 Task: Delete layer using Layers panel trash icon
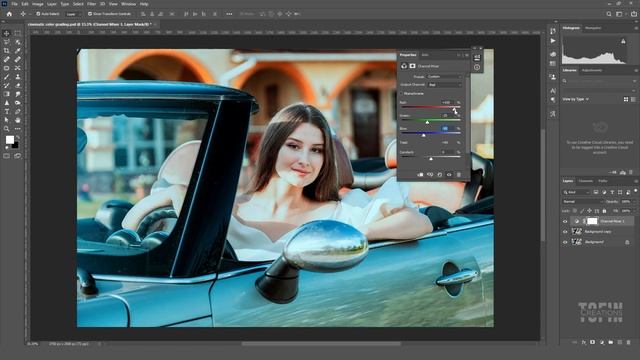(628, 342)
